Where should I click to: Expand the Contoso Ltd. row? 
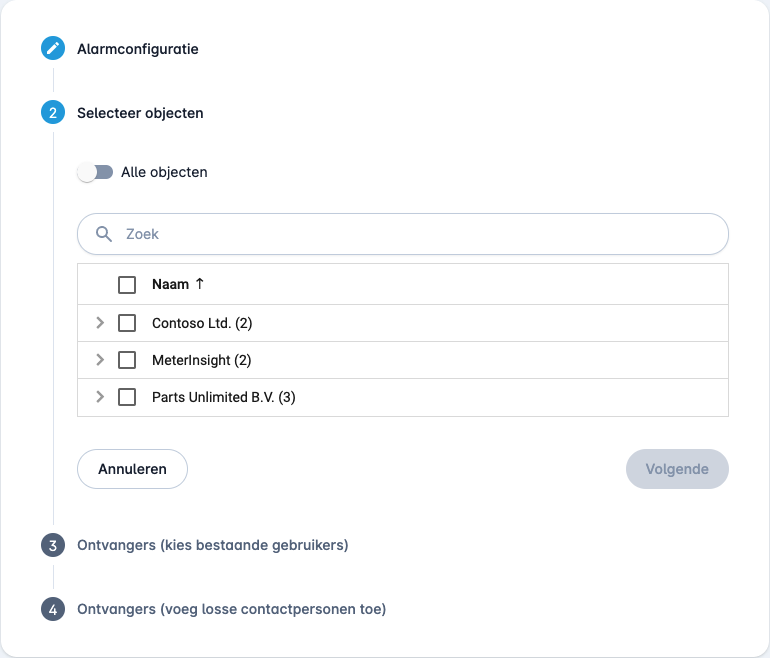coord(100,323)
